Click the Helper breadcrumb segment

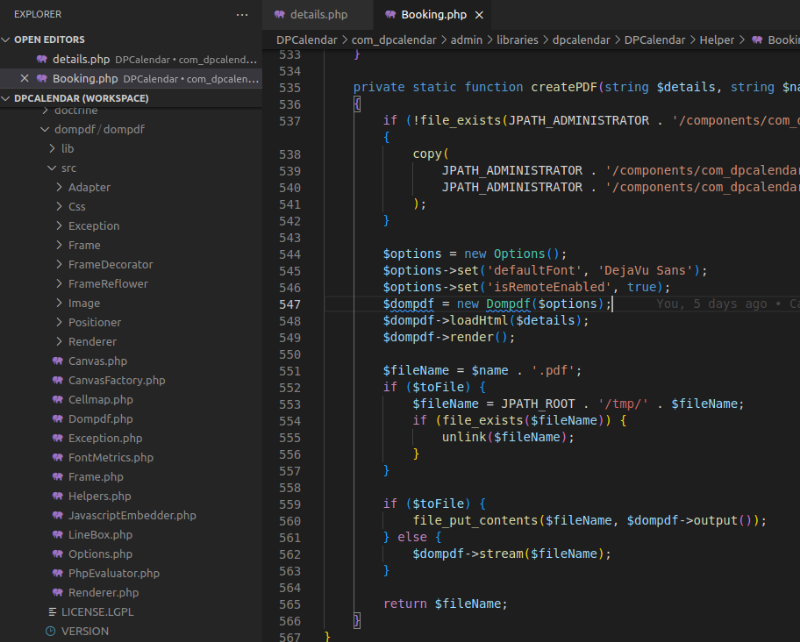719,40
